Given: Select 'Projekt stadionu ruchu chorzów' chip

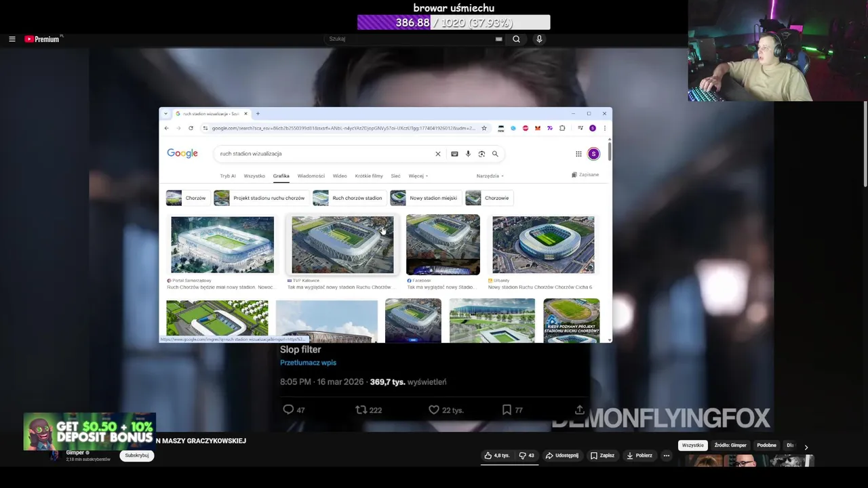Looking at the screenshot, I should (x=261, y=198).
